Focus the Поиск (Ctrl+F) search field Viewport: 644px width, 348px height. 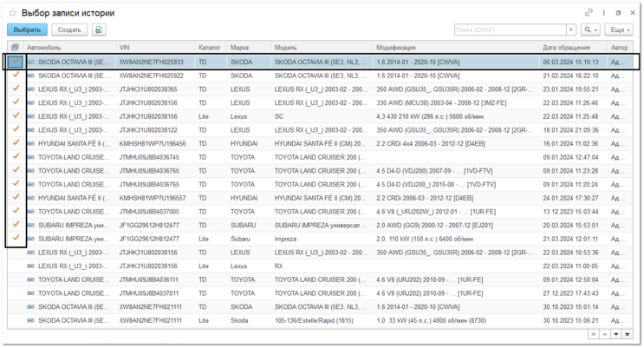[511, 30]
